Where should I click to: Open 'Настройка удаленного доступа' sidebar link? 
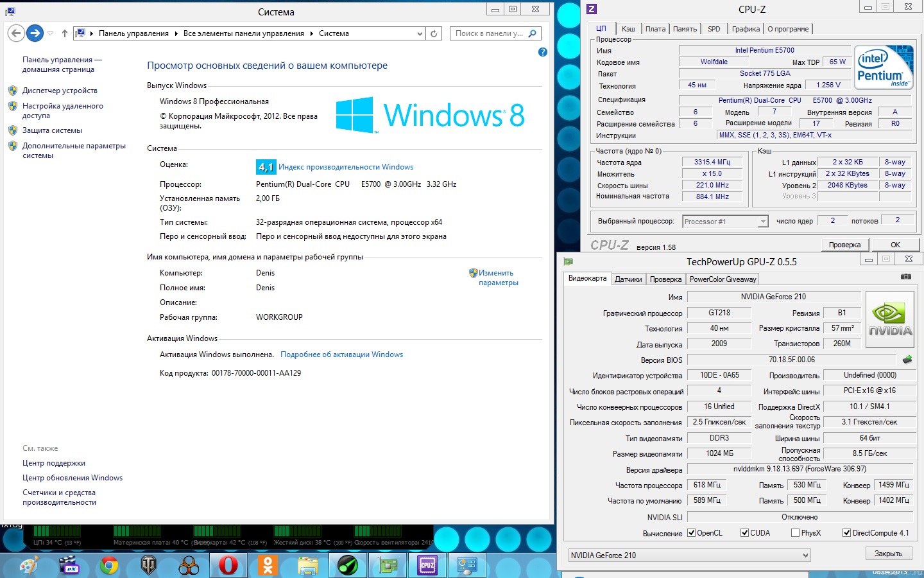(x=63, y=110)
